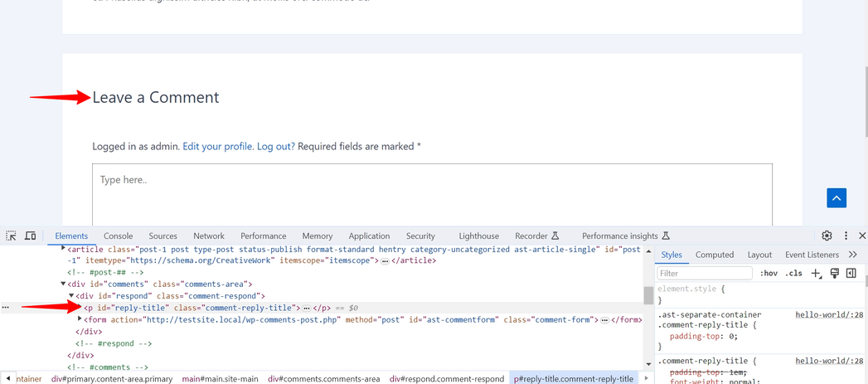Screen dimensions: 868x384
Task: Click the Log out link
Action: tap(275, 147)
